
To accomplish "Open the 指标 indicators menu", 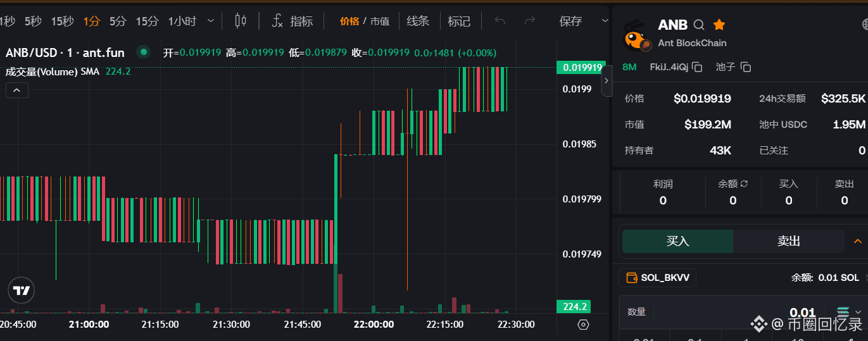I will pos(292,21).
